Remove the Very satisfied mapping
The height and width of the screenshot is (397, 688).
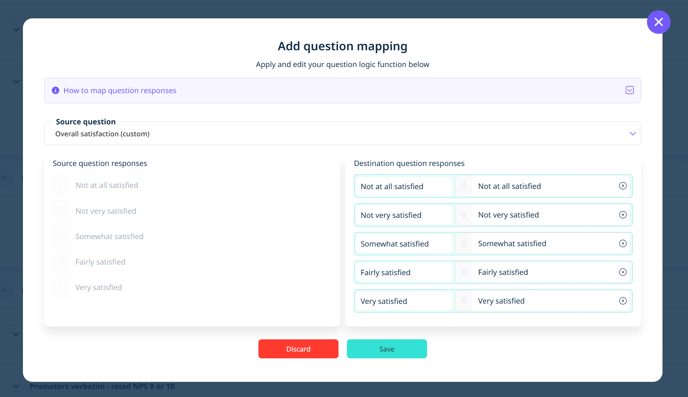click(623, 301)
